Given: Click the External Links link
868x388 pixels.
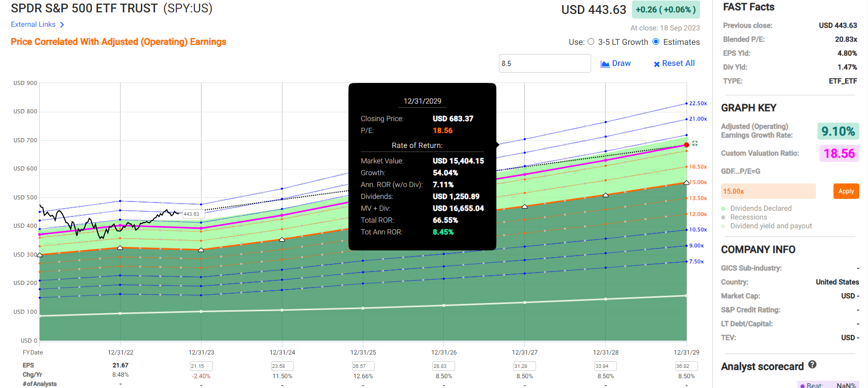Looking at the screenshot, I should click(x=33, y=24).
